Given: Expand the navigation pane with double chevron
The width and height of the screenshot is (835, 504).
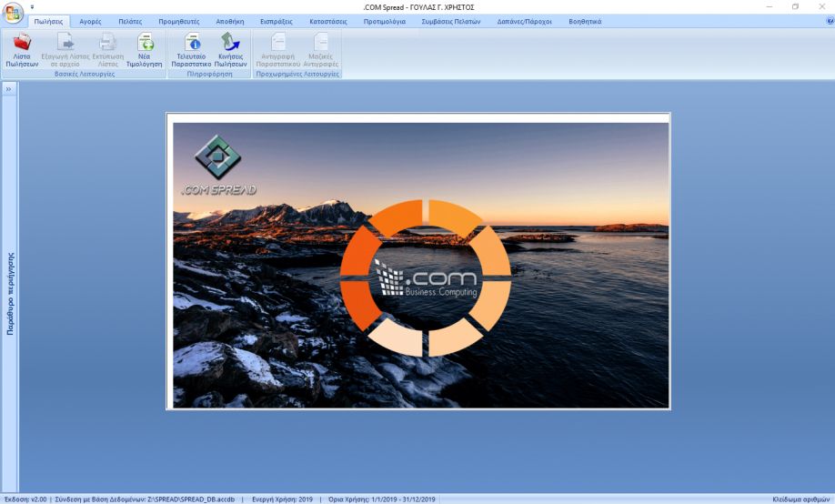Looking at the screenshot, I should coord(8,89).
